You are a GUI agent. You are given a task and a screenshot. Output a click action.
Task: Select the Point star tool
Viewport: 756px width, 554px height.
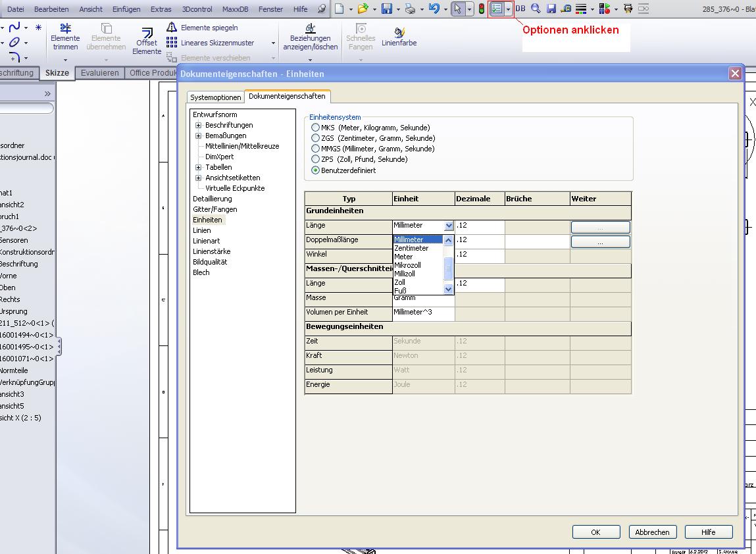click(x=38, y=28)
